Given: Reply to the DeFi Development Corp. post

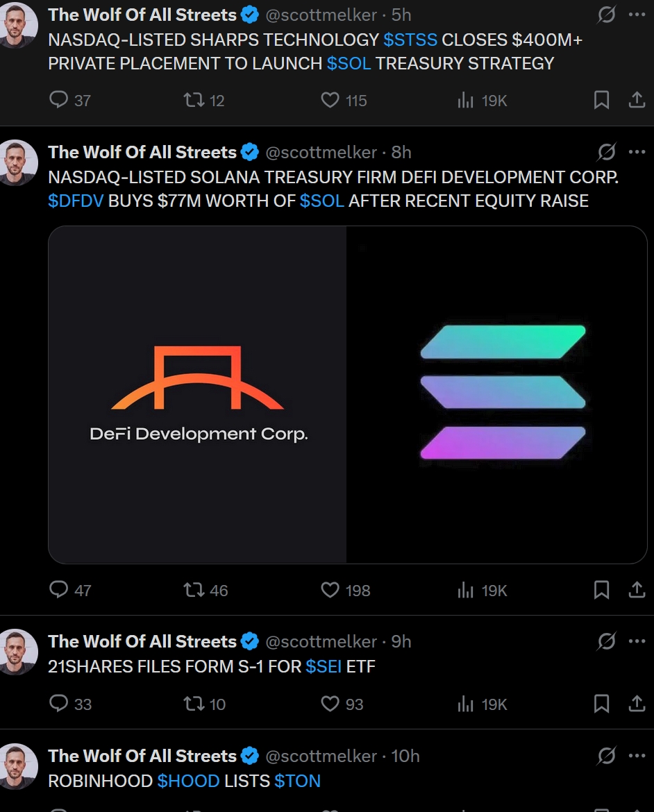Looking at the screenshot, I should coord(59,590).
